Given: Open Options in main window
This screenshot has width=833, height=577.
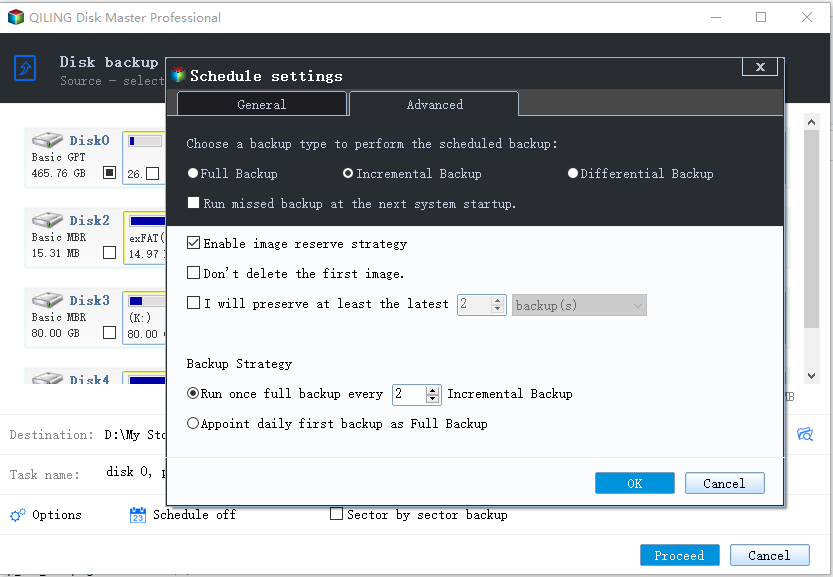Looking at the screenshot, I should click(x=57, y=515).
